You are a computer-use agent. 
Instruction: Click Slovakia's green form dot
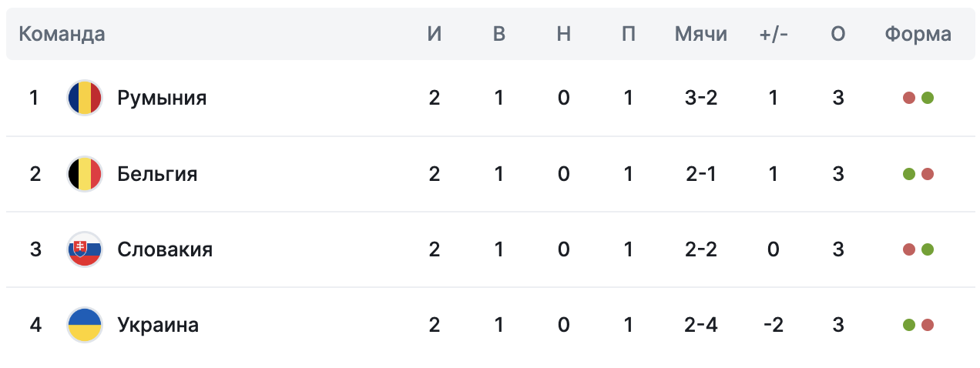pyautogui.click(x=928, y=249)
